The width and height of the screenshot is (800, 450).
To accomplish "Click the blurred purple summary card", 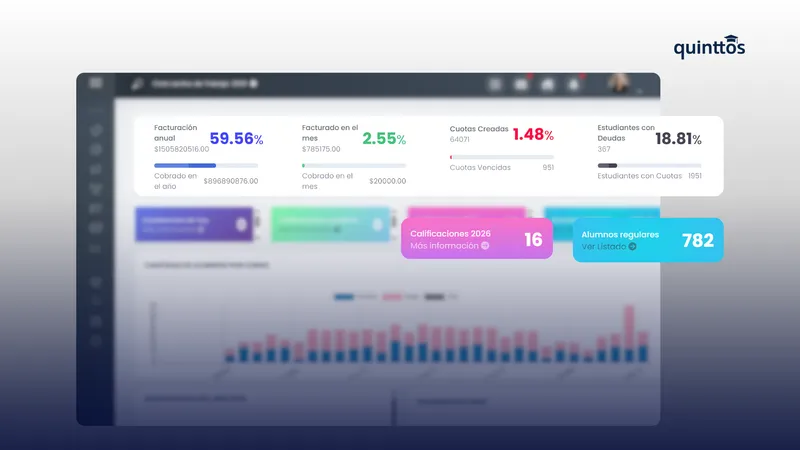I will click(194, 224).
